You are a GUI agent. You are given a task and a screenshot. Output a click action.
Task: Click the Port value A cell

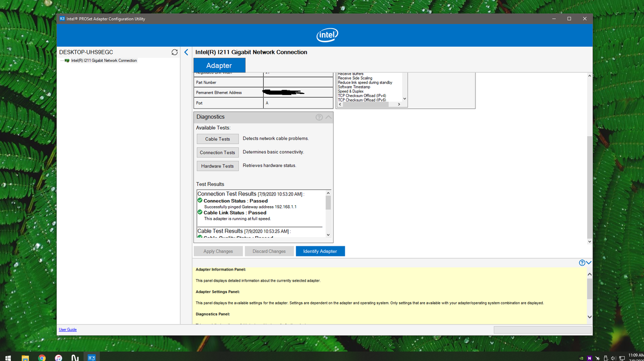tap(298, 103)
